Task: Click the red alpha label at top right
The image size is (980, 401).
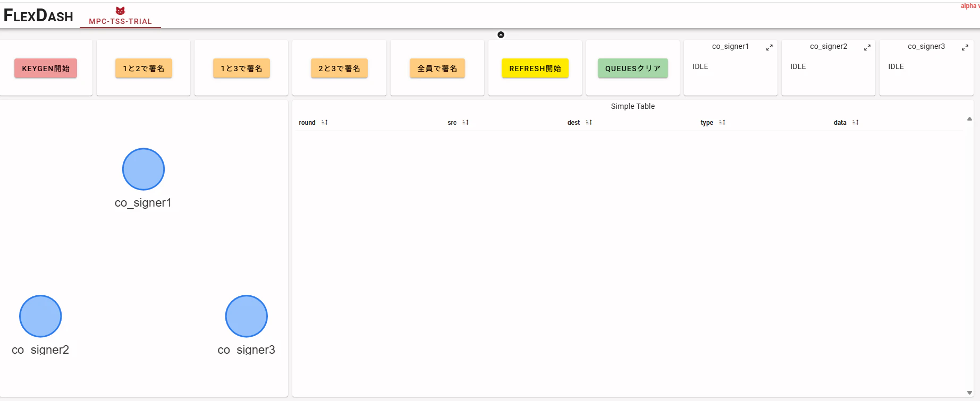Action: [x=970, y=6]
